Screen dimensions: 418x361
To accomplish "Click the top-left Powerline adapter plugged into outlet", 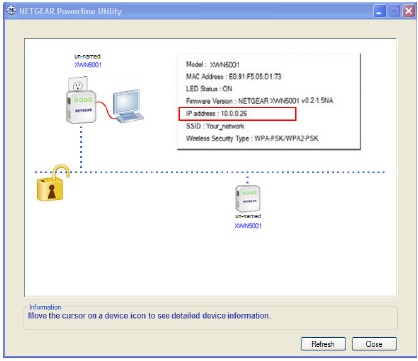I will point(81,100).
